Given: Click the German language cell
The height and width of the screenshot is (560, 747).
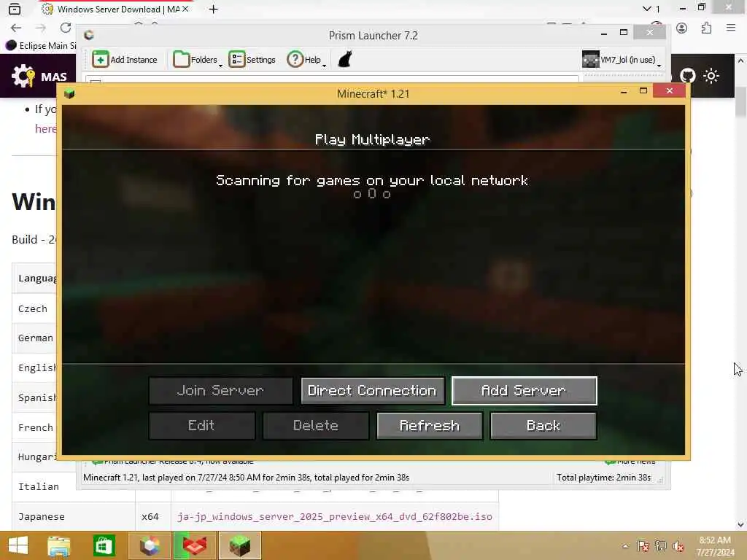Looking at the screenshot, I should click(36, 338).
